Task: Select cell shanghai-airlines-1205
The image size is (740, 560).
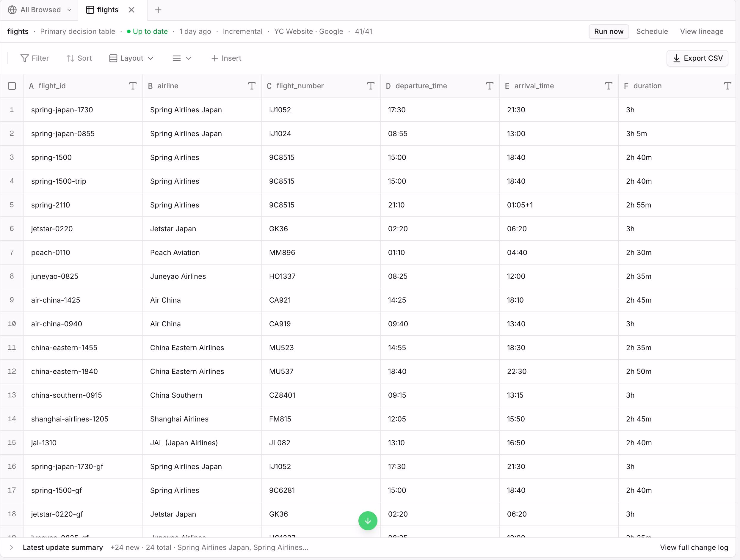Action: tap(83, 419)
